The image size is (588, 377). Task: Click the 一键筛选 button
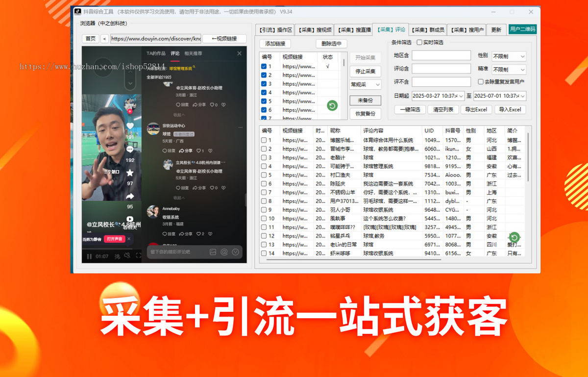[x=410, y=109]
